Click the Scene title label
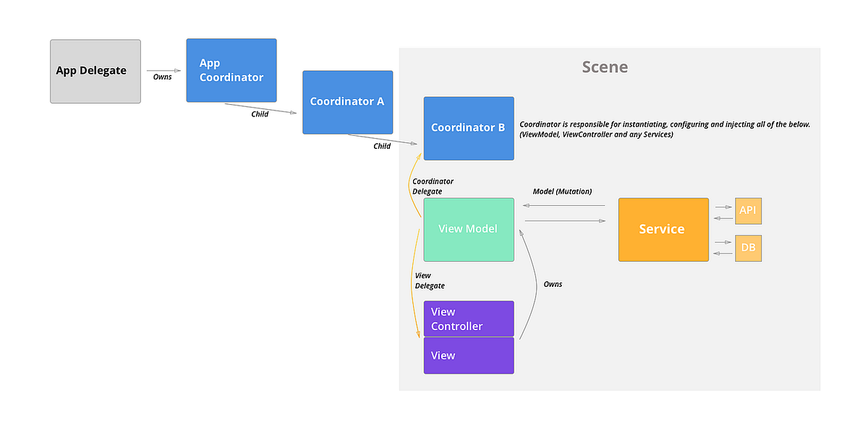 coord(605,66)
